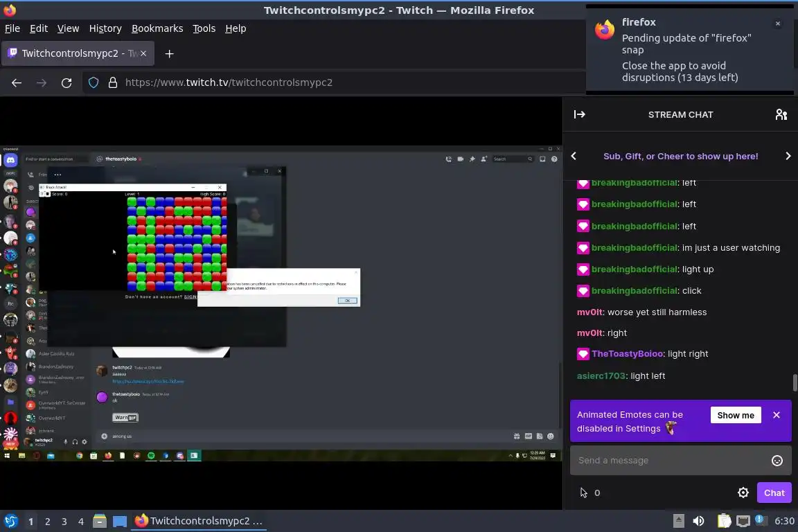Viewport: 798px width, 532px height.
Task: Click username TheToastyBoioo in chat
Action: coord(627,354)
